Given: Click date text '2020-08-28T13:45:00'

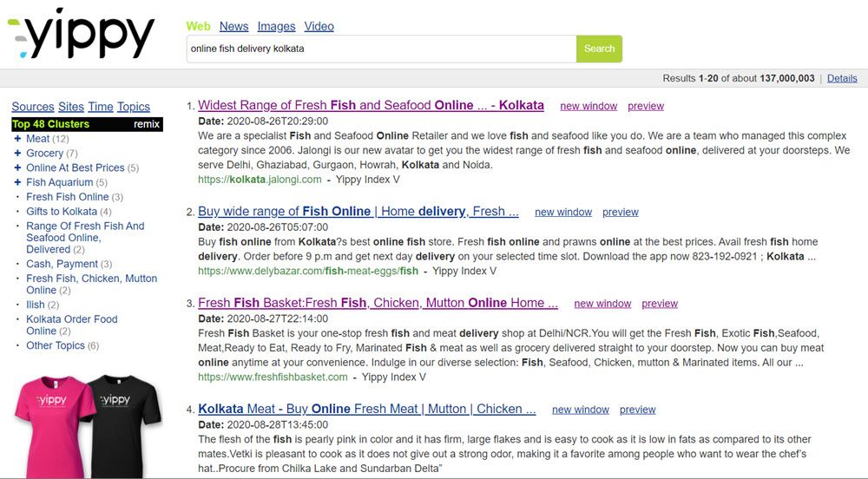Looking at the screenshot, I should tap(278, 425).
